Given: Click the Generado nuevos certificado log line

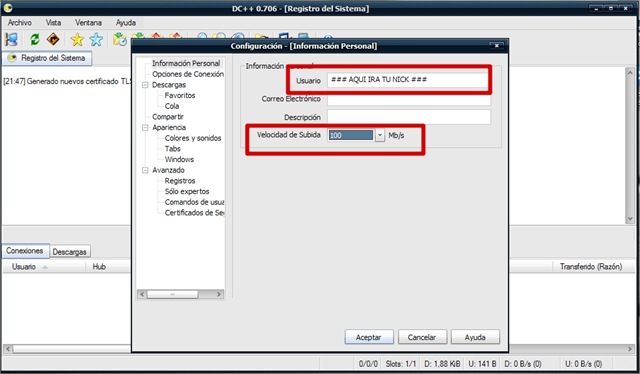Looking at the screenshot, I should pos(67,81).
